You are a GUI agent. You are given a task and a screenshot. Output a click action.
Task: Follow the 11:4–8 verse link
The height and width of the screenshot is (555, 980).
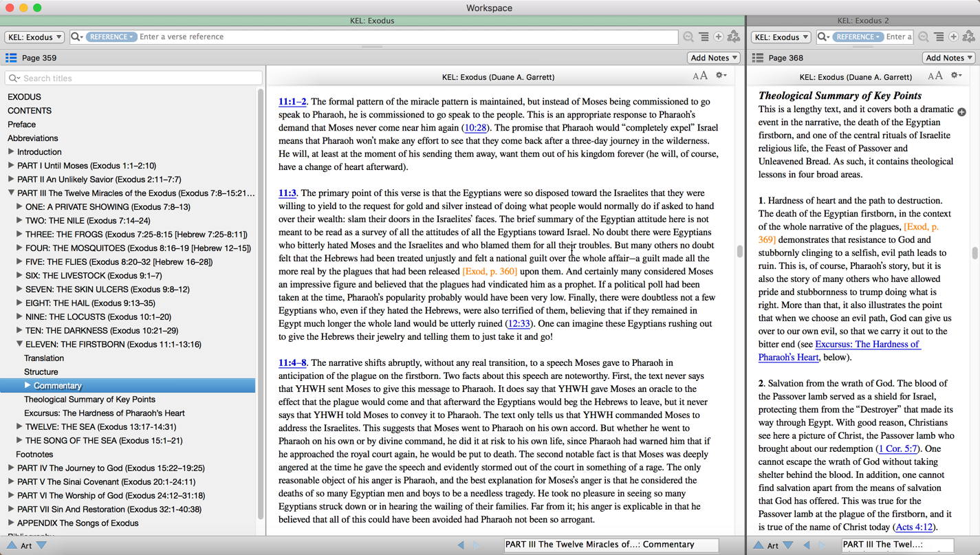pos(292,363)
